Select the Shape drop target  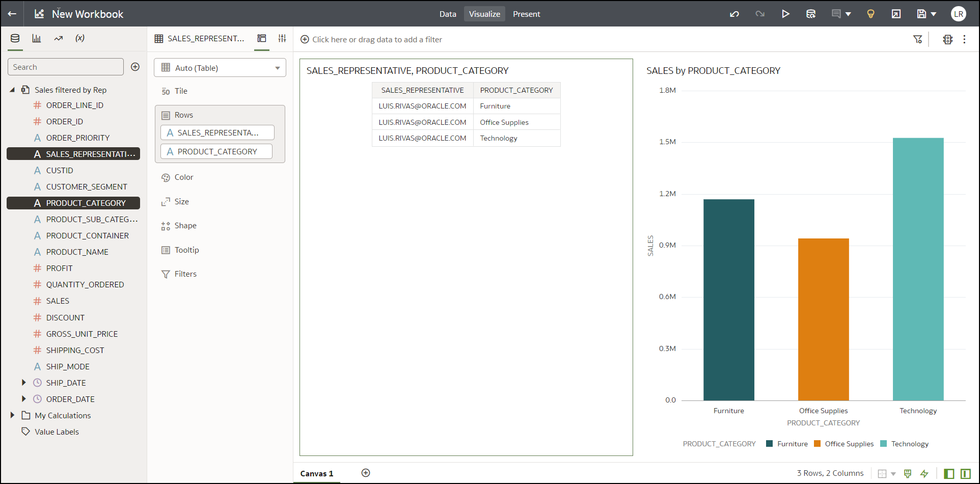pyautogui.click(x=184, y=225)
